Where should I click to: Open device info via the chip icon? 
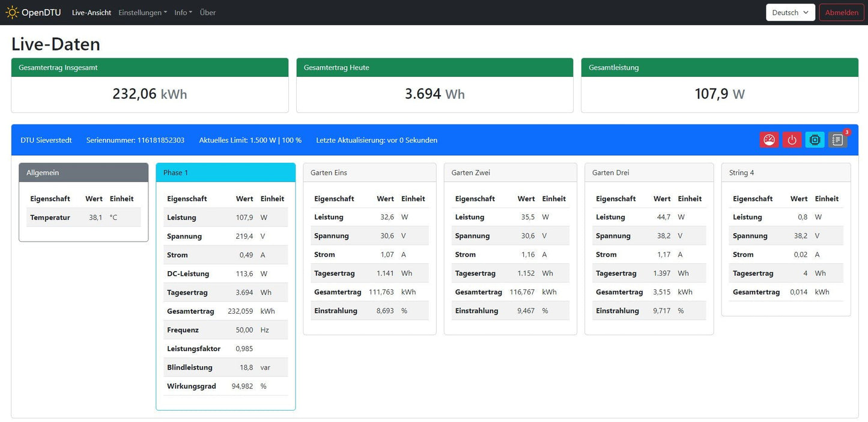point(815,139)
